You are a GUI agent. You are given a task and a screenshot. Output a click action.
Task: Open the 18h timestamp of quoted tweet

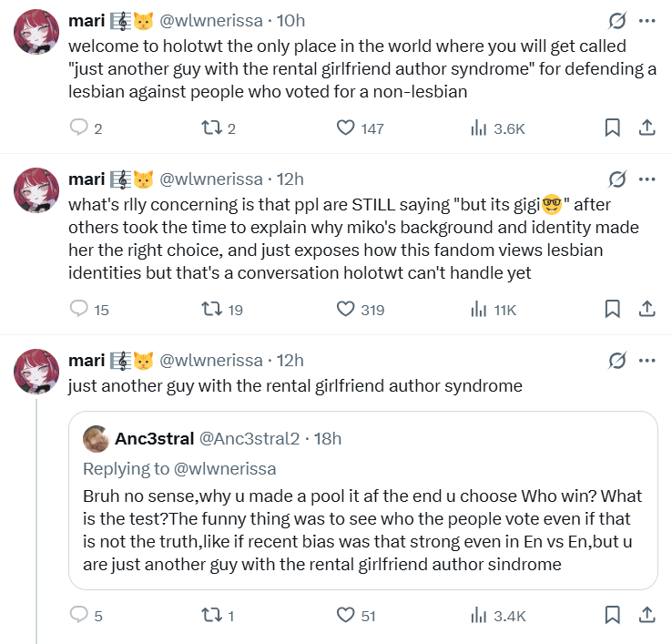pos(327,439)
